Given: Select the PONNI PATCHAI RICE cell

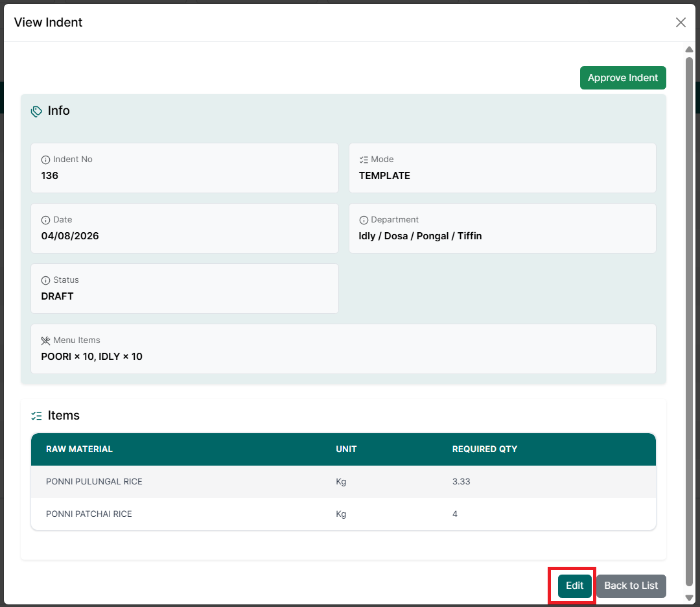Looking at the screenshot, I should (x=89, y=514).
